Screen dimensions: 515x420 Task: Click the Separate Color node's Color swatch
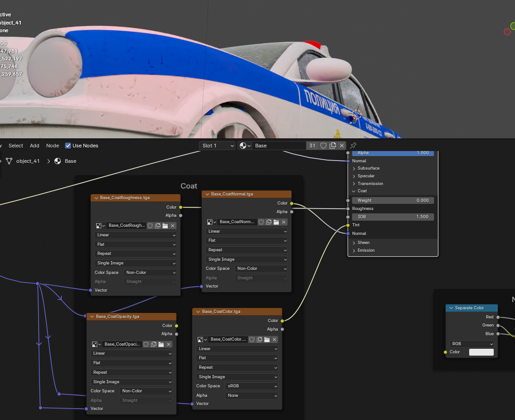481,352
